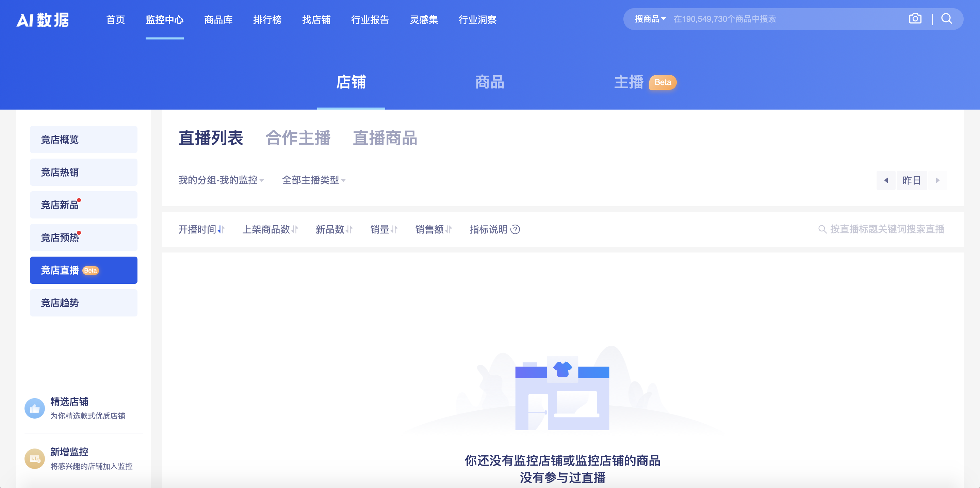Screen dimensions: 980x488
Task: Select the 合作主播 list view
Action: (x=299, y=139)
